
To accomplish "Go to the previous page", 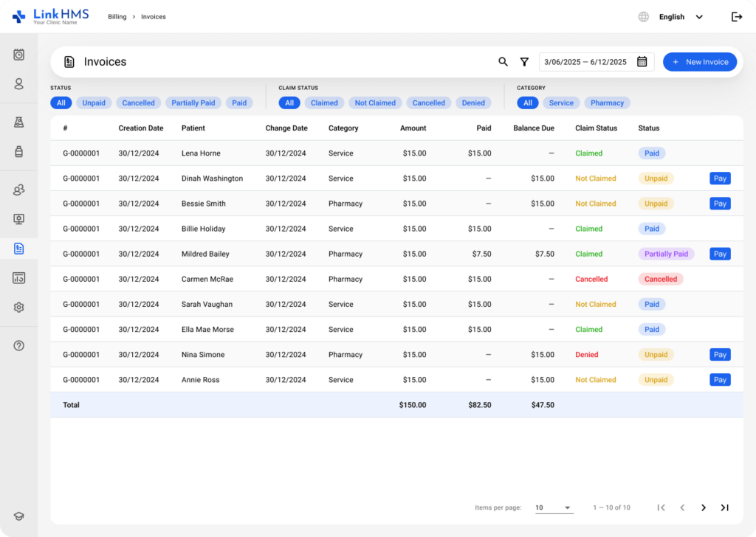I will tap(682, 507).
